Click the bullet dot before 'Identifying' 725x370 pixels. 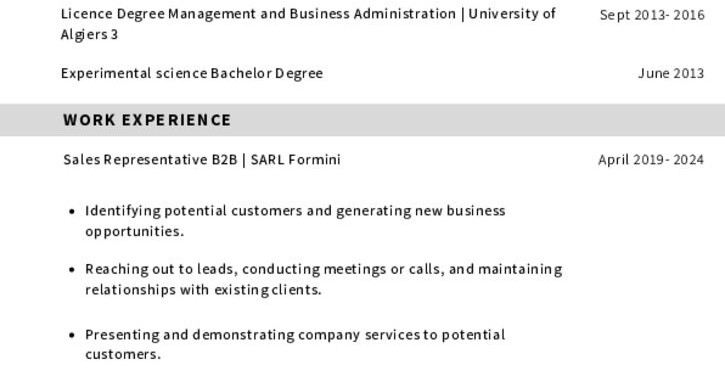pos(71,211)
